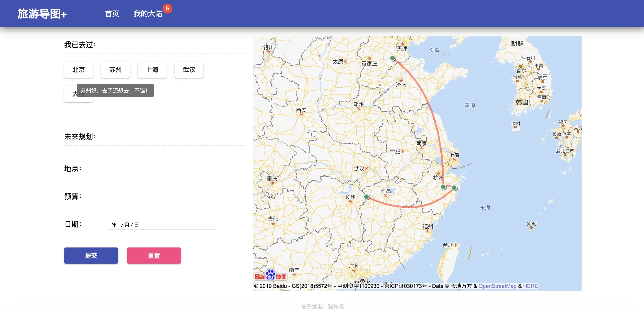Select the 上海 visited city chip

pyautogui.click(x=152, y=69)
